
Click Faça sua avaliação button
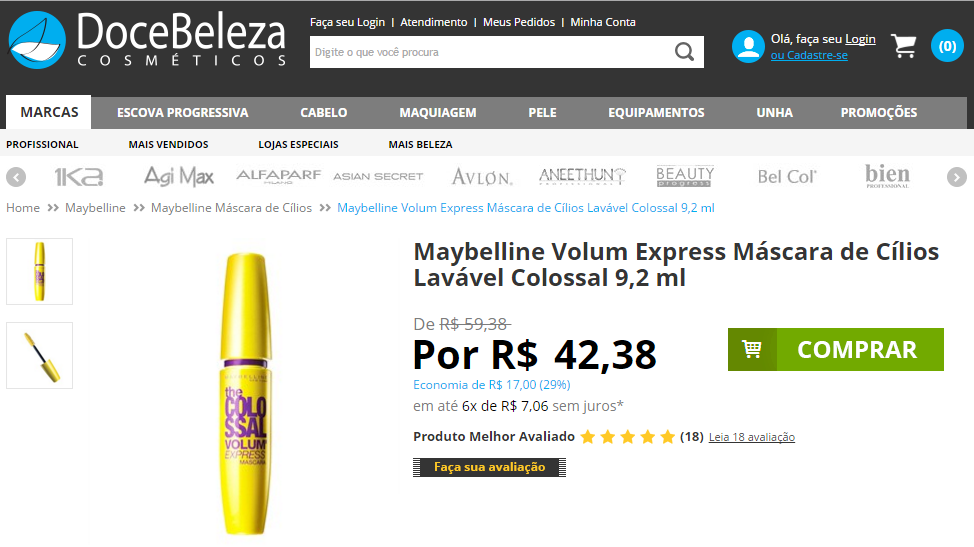[489, 467]
